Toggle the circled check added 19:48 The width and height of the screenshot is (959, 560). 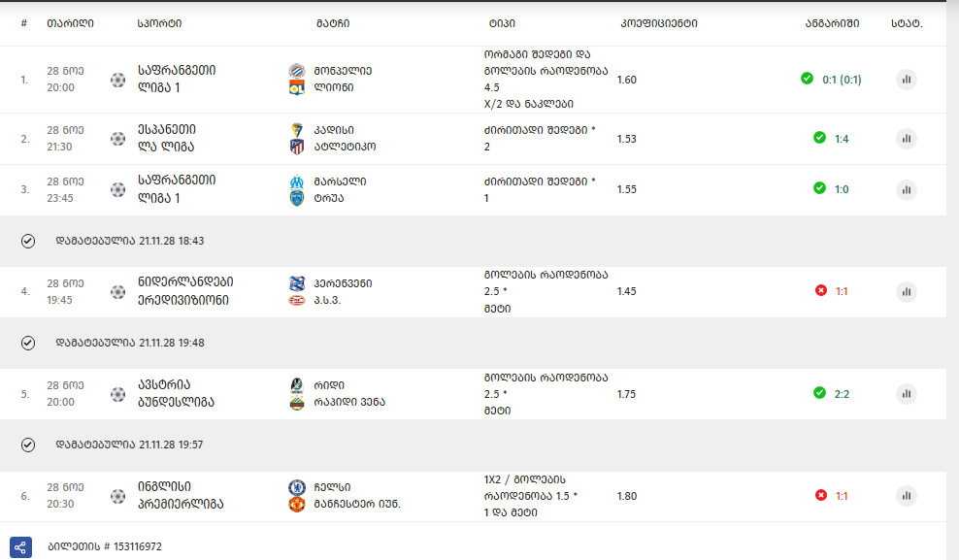tap(28, 343)
